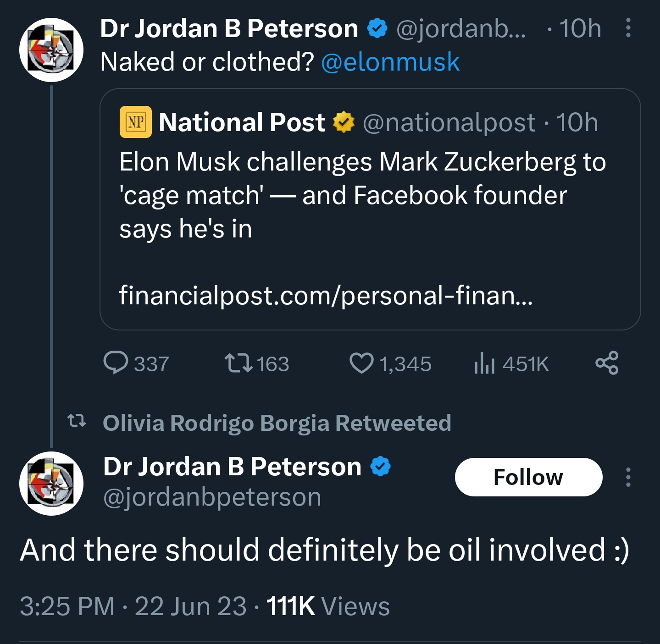Like the tweet with the 1,345 heart icon
The width and height of the screenshot is (660, 644).
tap(361, 363)
